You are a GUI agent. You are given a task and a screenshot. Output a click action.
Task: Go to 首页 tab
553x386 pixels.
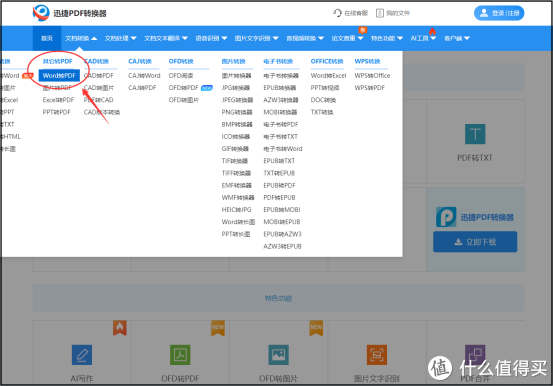[x=47, y=38]
